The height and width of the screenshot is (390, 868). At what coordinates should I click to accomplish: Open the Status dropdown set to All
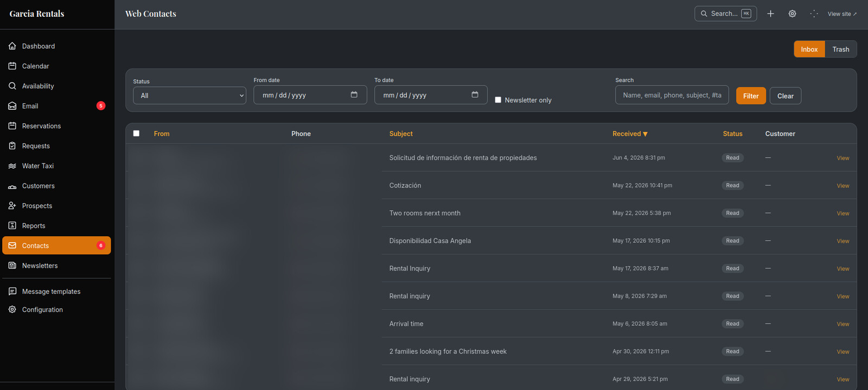(189, 96)
